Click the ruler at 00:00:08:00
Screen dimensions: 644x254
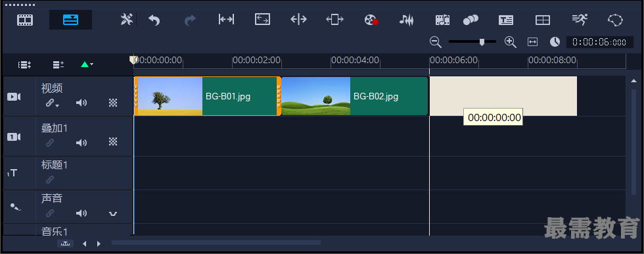pos(553,61)
